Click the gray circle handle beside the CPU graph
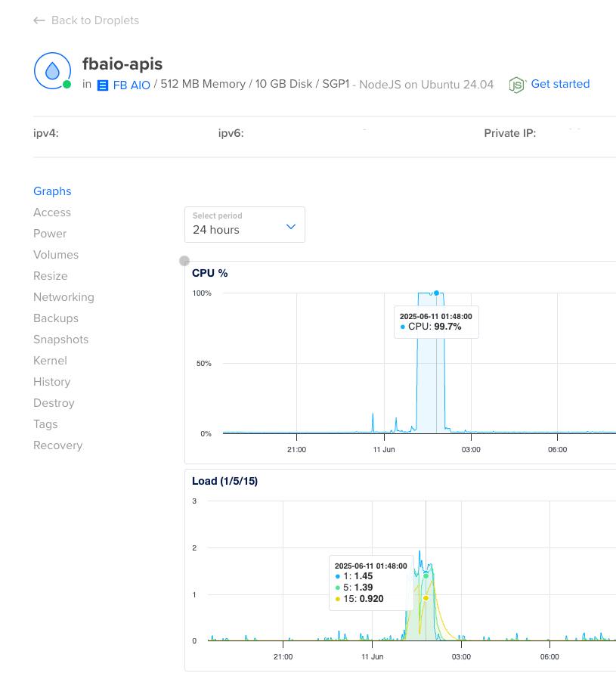The image size is (616, 673). [x=184, y=261]
